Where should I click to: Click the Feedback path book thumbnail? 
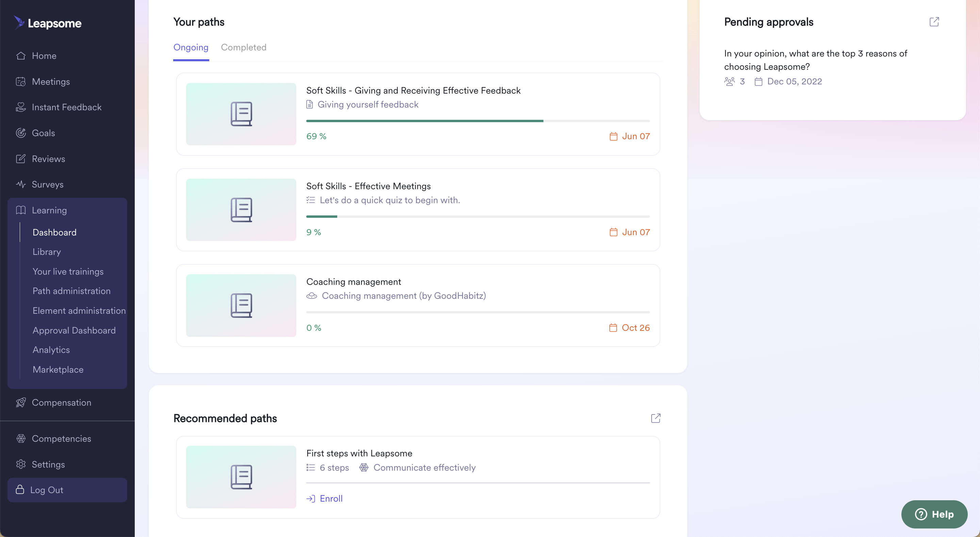(241, 114)
